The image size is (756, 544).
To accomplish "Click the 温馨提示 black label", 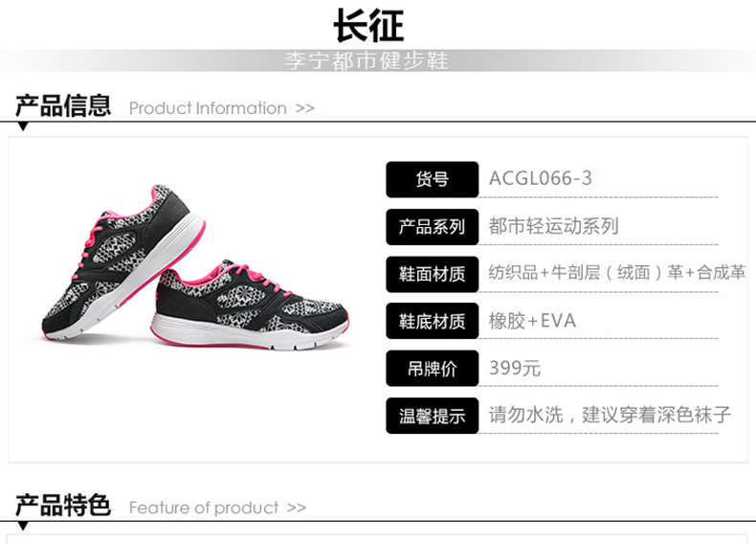I will tap(432, 416).
